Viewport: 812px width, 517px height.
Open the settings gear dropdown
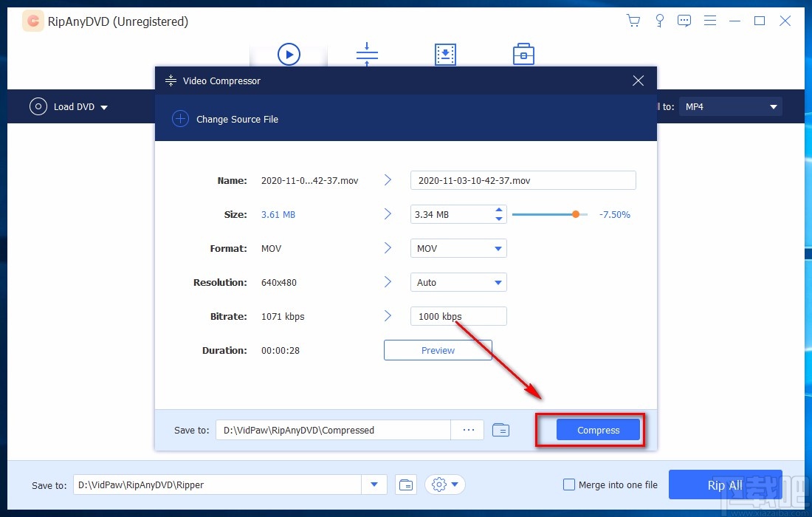pyautogui.click(x=445, y=485)
